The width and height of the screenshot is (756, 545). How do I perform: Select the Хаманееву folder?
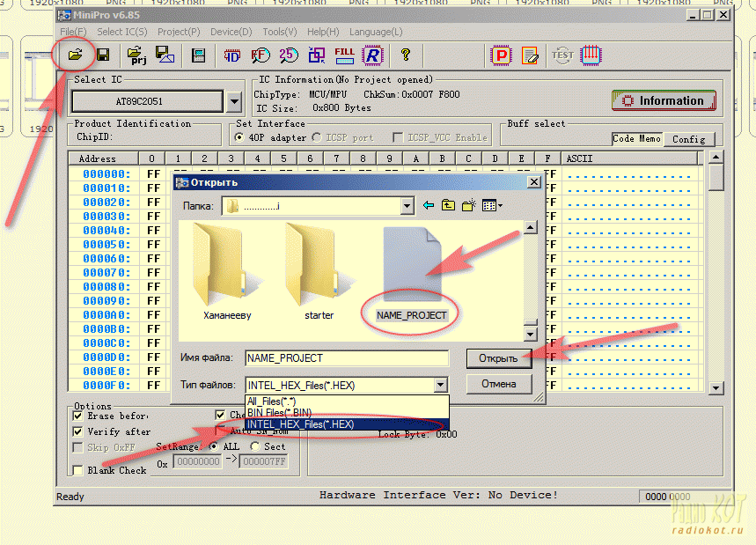(x=227, y=272)
